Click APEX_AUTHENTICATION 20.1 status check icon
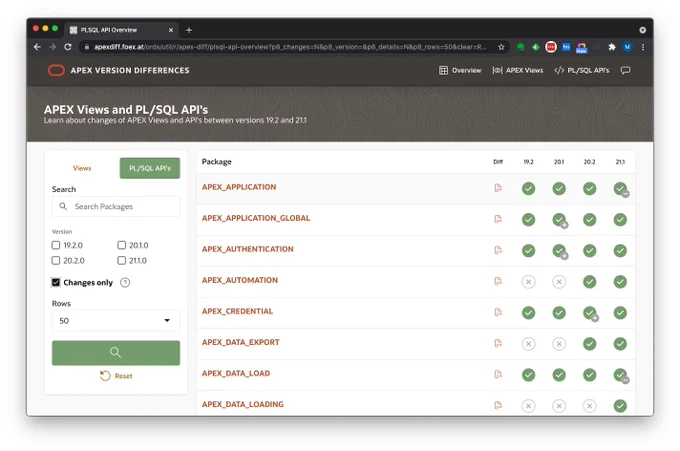 click(559, 251)
